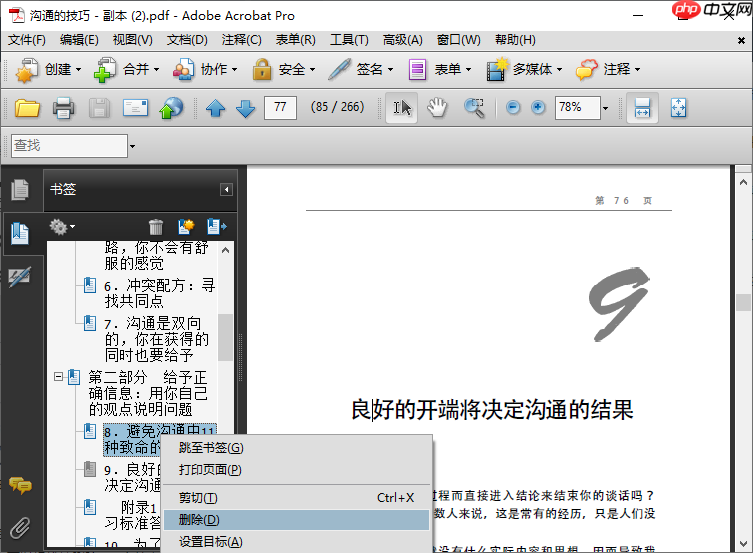Click the Print icon

(x=63, y=108)
